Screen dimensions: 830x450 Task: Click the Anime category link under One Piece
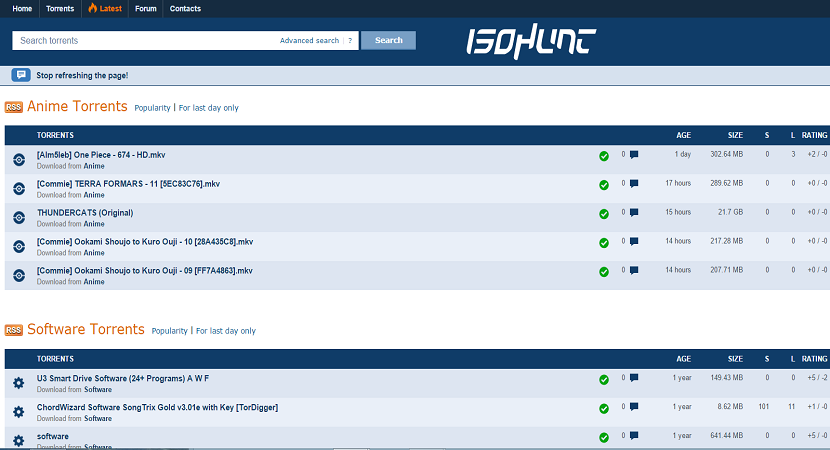click(x=94, y=166)
